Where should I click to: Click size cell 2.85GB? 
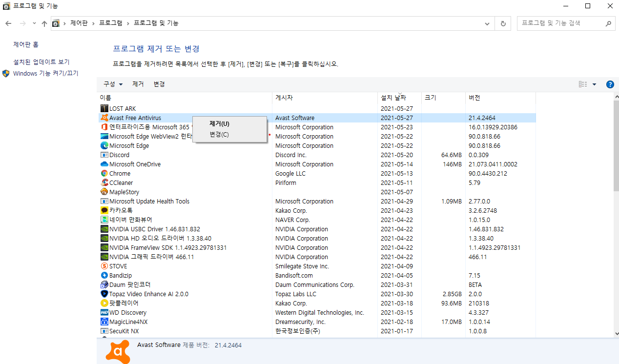coord(451,294)
